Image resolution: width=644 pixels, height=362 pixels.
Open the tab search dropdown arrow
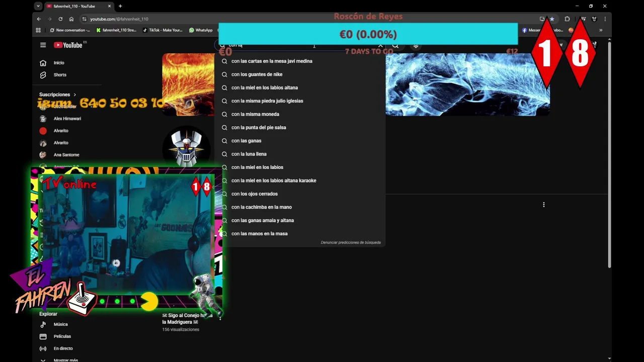tap(38, 6)
